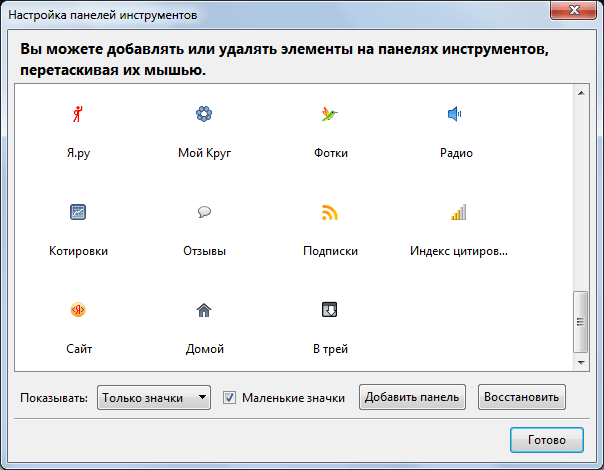Viewport: 604px width, 470px height.
Task: Click the Индекс цитирования bars icon
Action: 458,212
